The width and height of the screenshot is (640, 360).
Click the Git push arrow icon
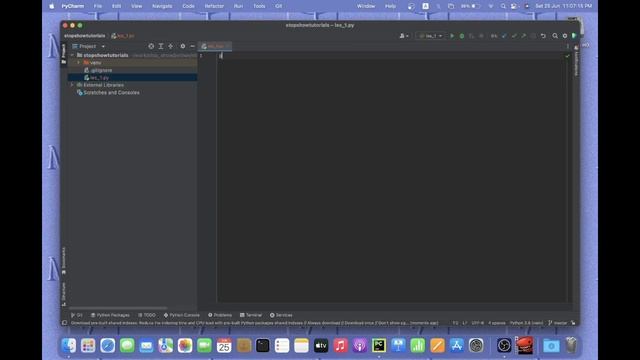523,36
